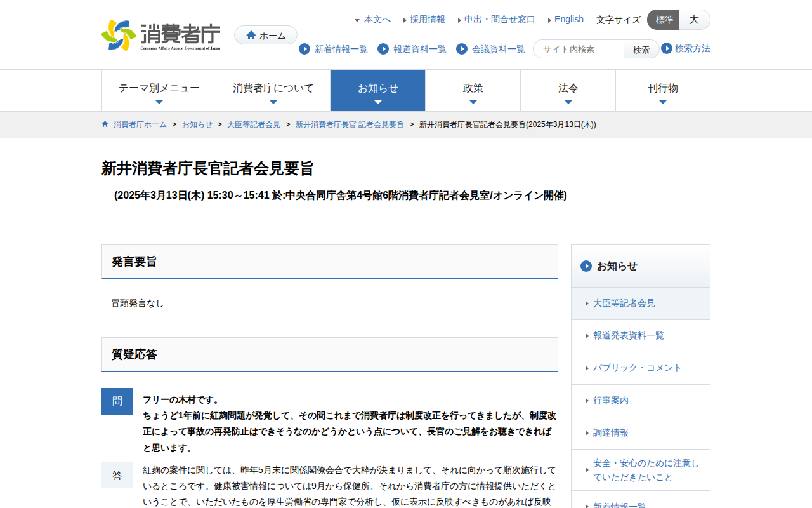This screenshot has height=508, width=812.
Task: Click the arrow icon beside 報道資料一覧
Action: (x=383, y=49)
